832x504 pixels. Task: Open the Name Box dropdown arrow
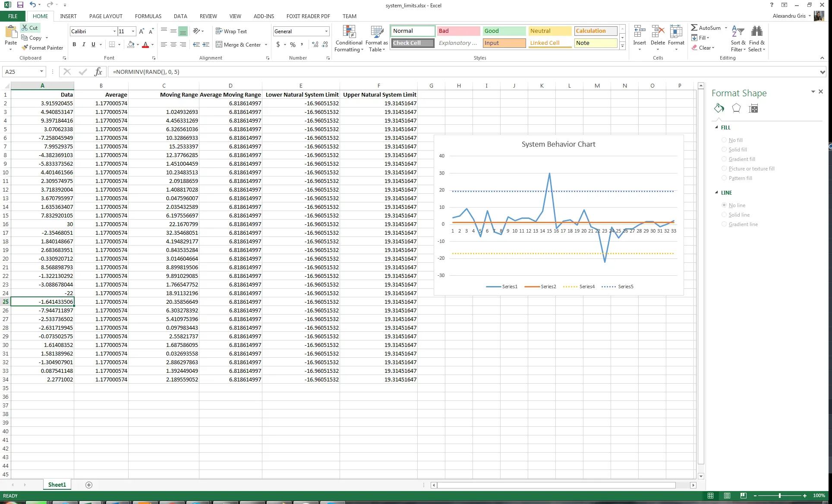point(41,72)
